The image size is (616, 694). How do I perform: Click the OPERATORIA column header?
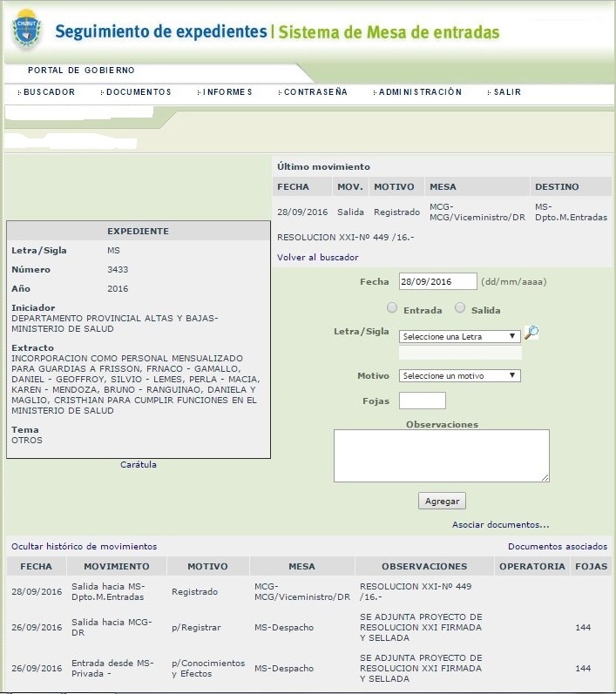click(532, 567)
